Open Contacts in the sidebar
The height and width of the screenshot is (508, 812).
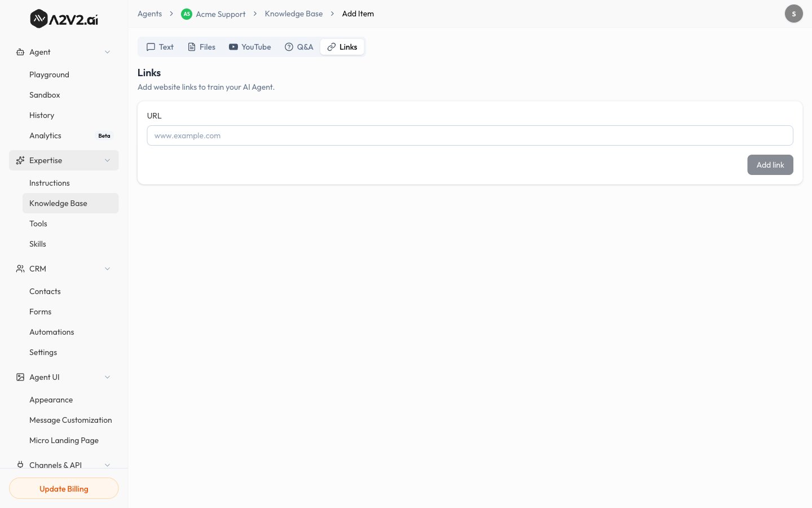click(x=70, y=291)
